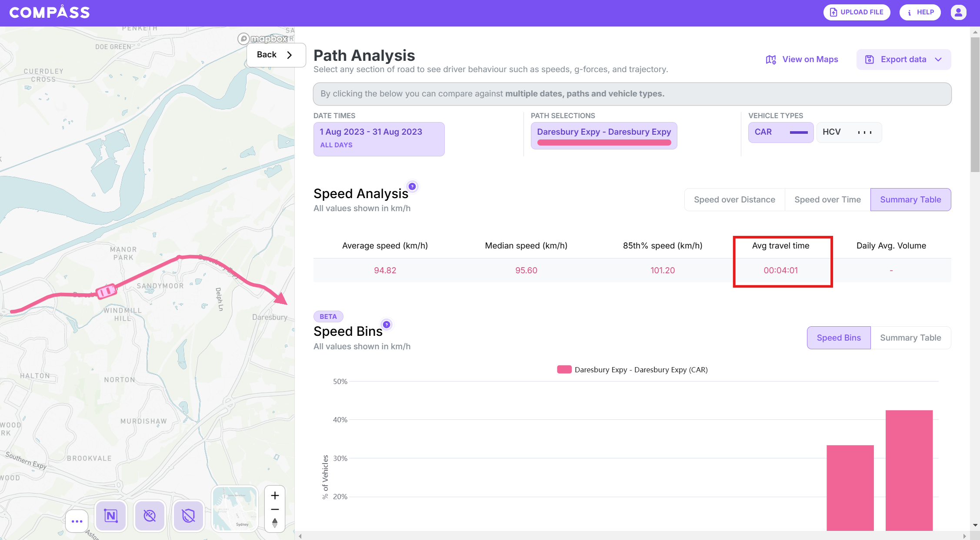Viewport: 980px width, 540px height.
Task: Click the Speed Bins help icon
Action: pyautogui.click(x=387, y=325)
